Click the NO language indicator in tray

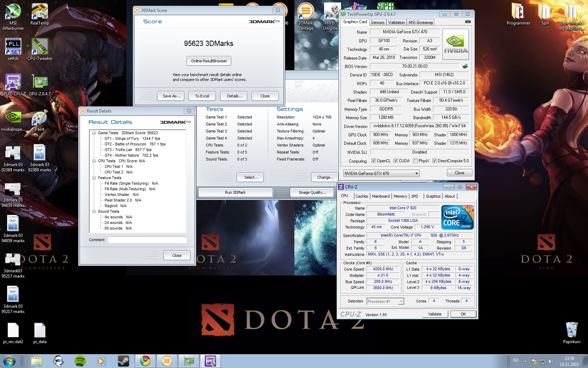[516, 361]
